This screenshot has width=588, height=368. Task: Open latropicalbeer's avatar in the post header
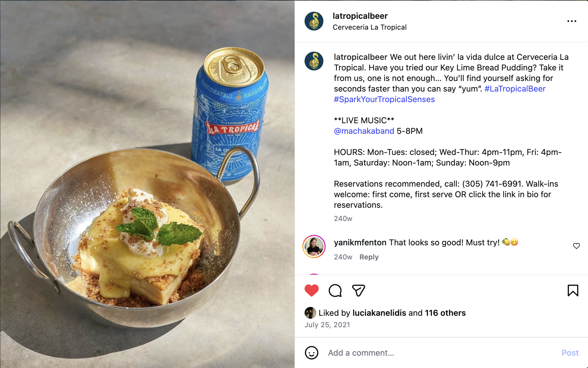point(314,21)
